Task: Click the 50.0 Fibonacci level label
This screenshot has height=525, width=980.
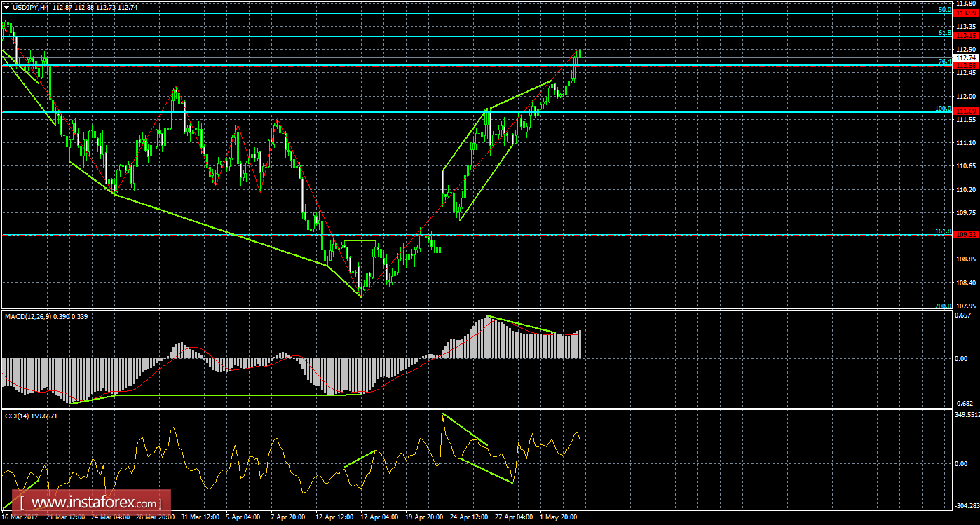Action: [x=944, y=10]
